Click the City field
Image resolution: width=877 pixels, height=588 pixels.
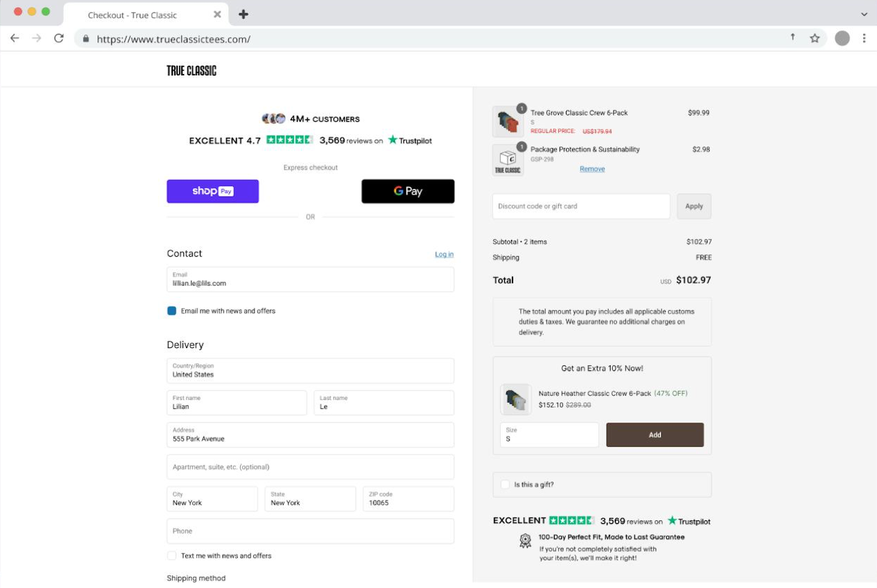coord(212,499)
